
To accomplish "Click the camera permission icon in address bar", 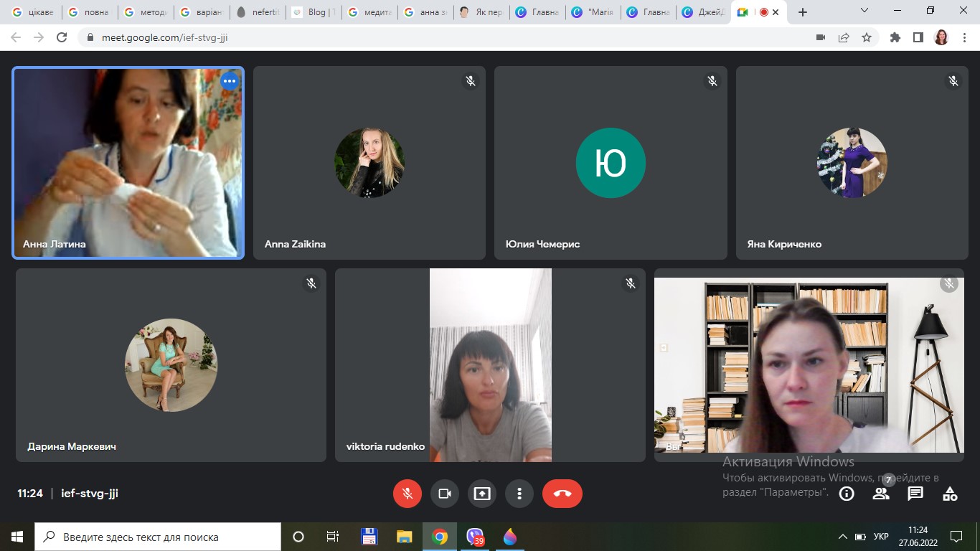I will tap(821, 37).
